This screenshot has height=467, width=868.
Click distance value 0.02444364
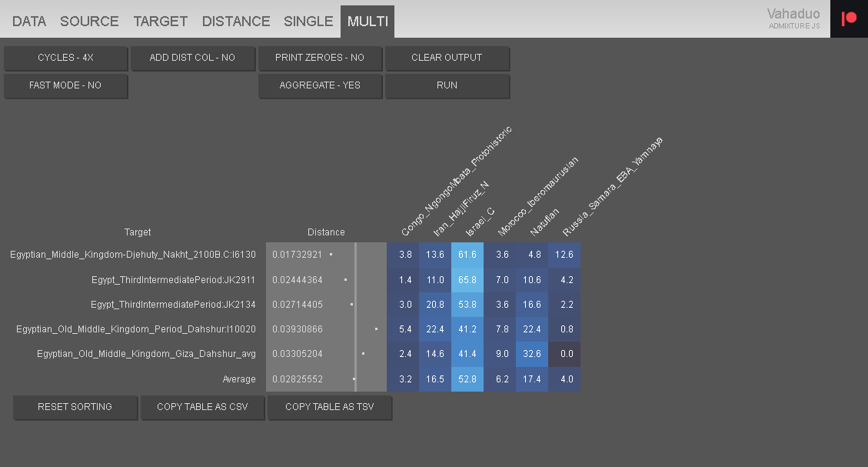coord(298,280)
